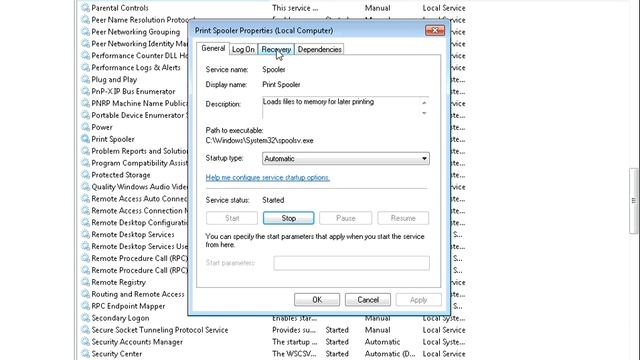Click the Performance Counter DLL Host gear icon
This screenshot has height=360, width=640.
point(85,56)
